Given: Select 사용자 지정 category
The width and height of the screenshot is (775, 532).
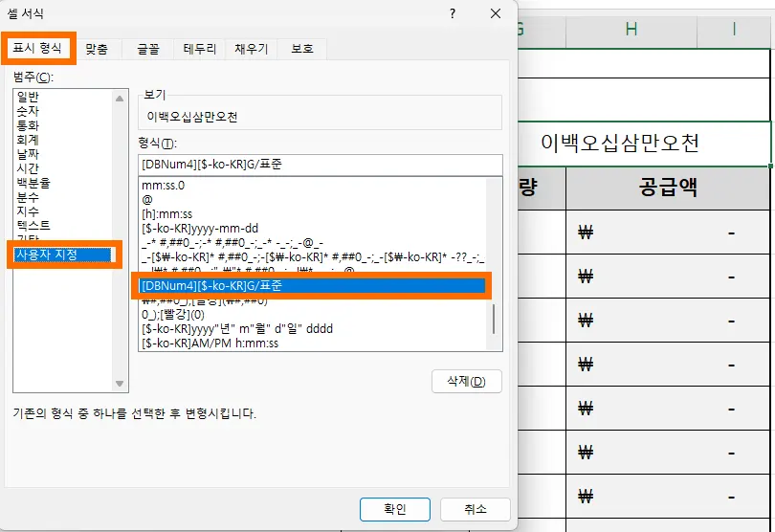Looking at the screenshot, I should pos(63,255).
